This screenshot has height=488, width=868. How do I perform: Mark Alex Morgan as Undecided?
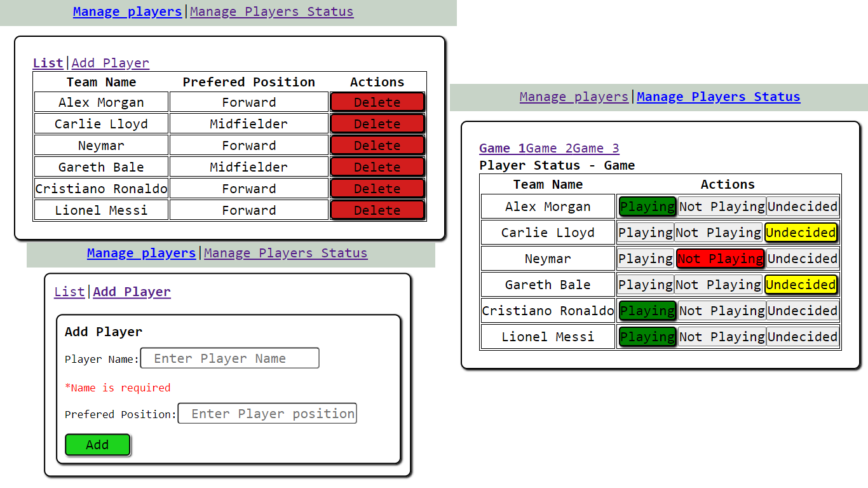click(802, 206)
